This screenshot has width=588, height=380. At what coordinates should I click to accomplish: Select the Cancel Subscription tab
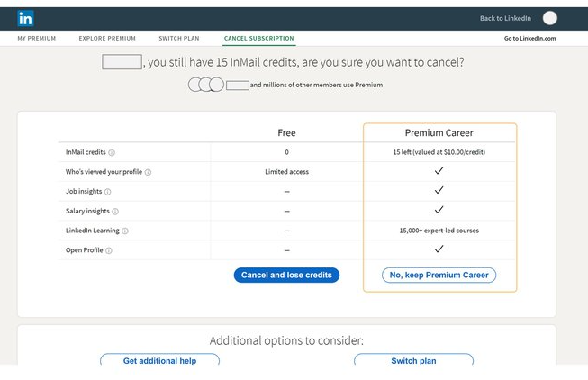pos(258,38)
